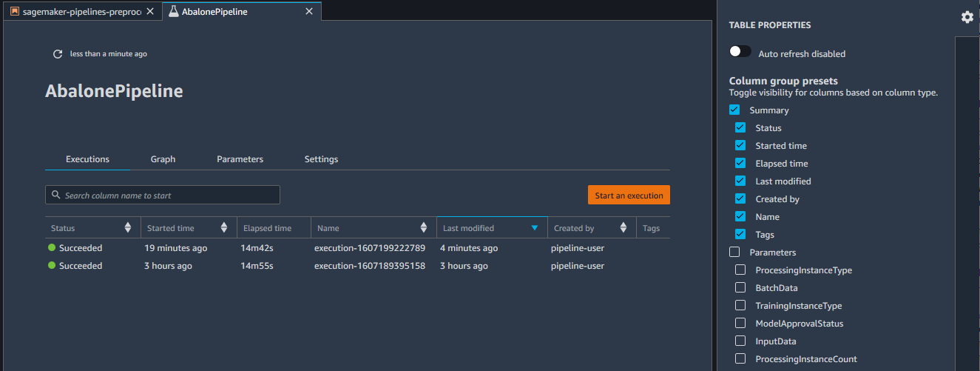Click the search magnifier icon
Image resolution: width=980 pixels, height=371 pixels.
55,195
